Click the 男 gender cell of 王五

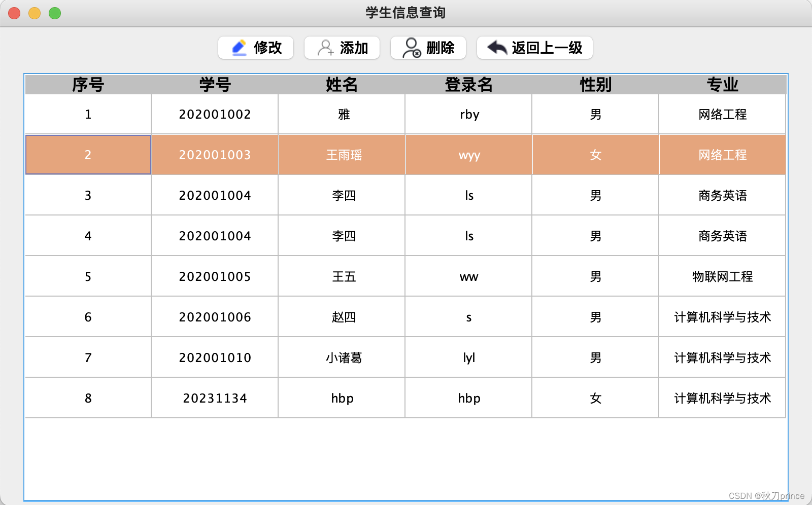click(596, 276)
